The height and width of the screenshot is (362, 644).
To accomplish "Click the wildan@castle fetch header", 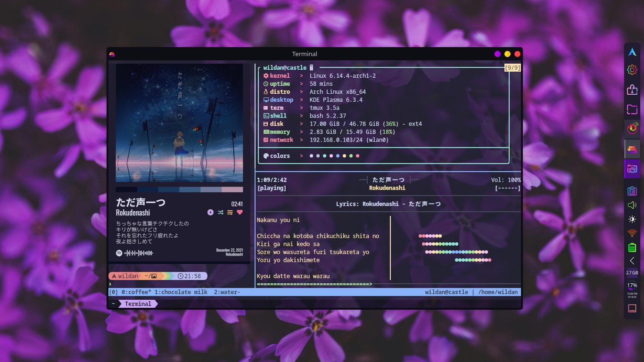I will point(285,68).
